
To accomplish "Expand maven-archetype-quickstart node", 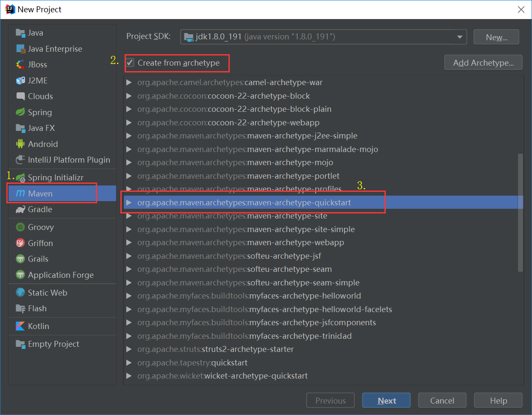I will pos(129,203).
